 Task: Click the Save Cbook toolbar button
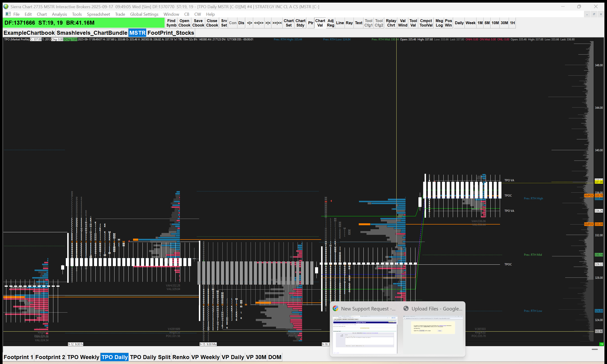pyautogui.click(x=198, y=23)
